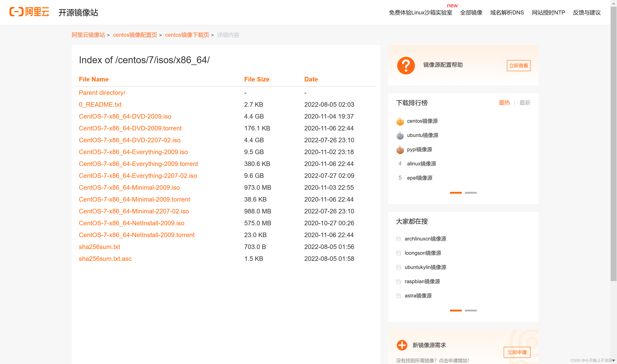Click the 立即申请 button
Viewport: 617px width, 364px height.
click(517, 352)
